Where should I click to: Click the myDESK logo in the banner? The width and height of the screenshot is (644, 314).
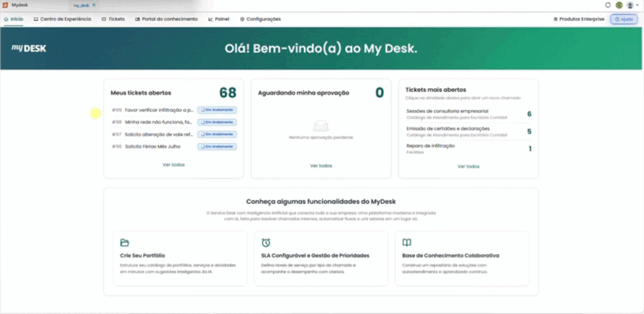click(29, 48)
